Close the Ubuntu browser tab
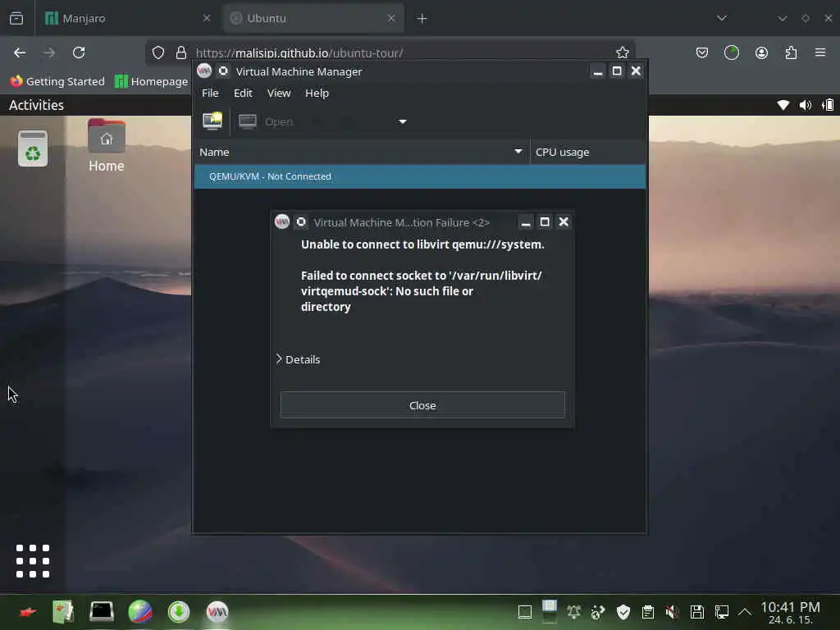840x630 pixels. 391,18
